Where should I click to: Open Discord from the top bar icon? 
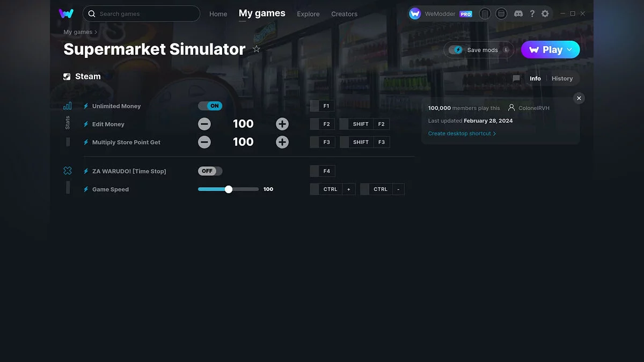click(x=518, y=13)
